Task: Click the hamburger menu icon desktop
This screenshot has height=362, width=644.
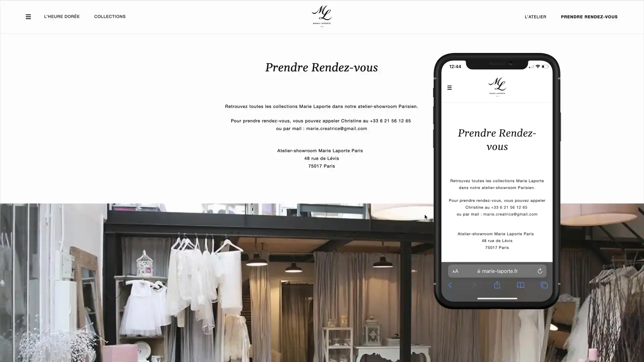Action: coord(28,16)
